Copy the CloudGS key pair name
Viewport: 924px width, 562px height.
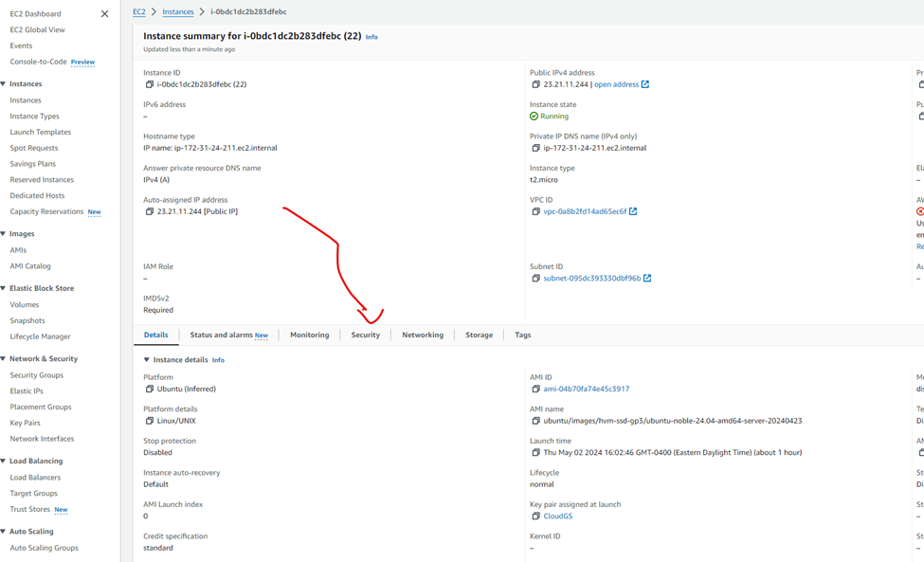(x=535, y=517)
